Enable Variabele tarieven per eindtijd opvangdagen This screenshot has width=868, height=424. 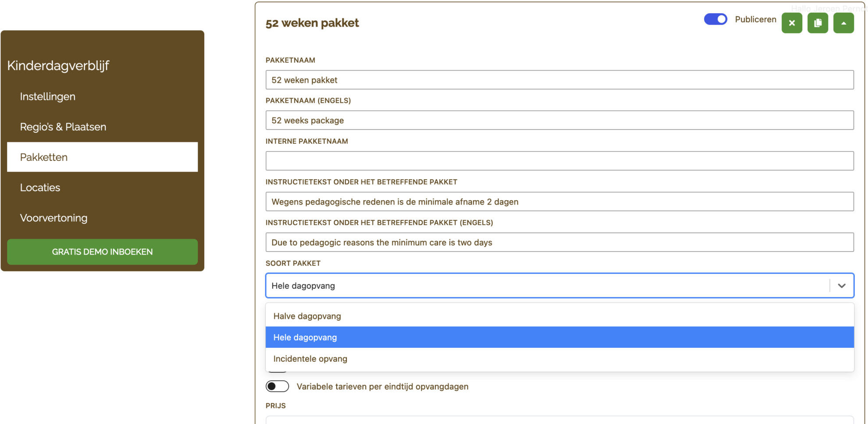pyautogui.click(x=277, y=386)
